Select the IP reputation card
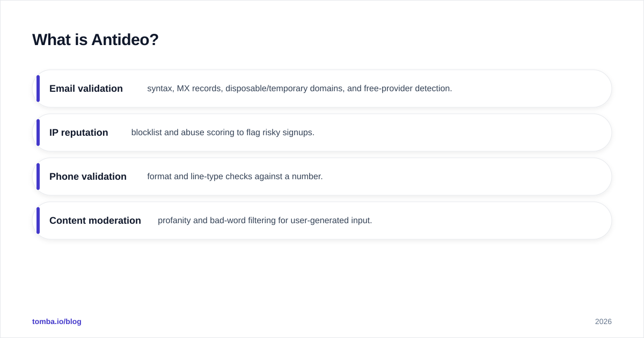 pyautogui.click(x=322, y=133)
